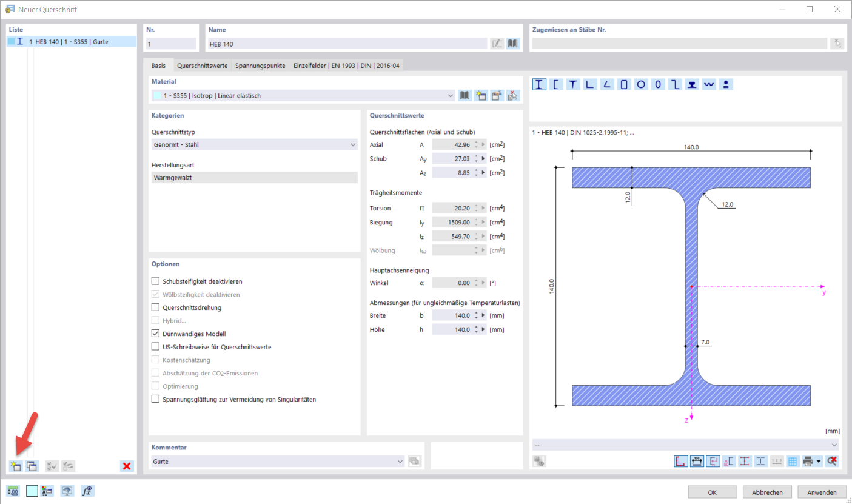The height and width of the screenshot is (504, 852).
Task: Click the Hybrid... checkbox
Action: coord(156,320)
